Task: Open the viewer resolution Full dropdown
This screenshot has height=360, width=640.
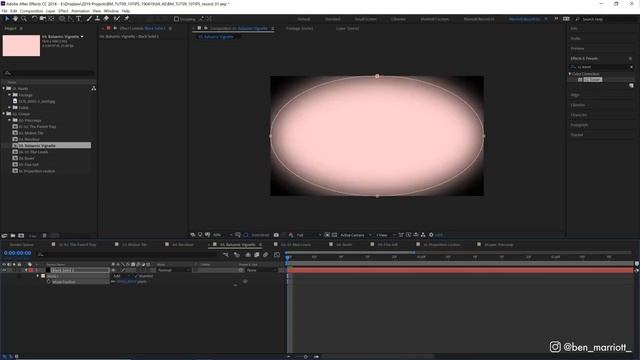Action: [308, 235]
